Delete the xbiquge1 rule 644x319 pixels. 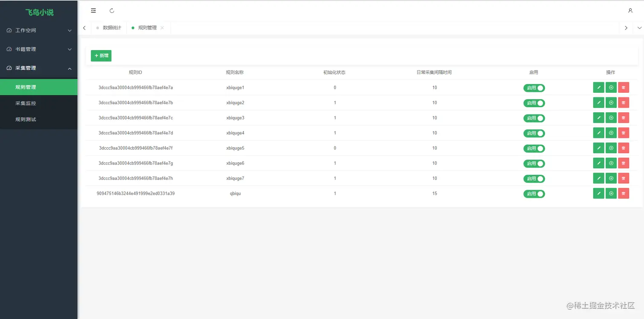point(624,88)
